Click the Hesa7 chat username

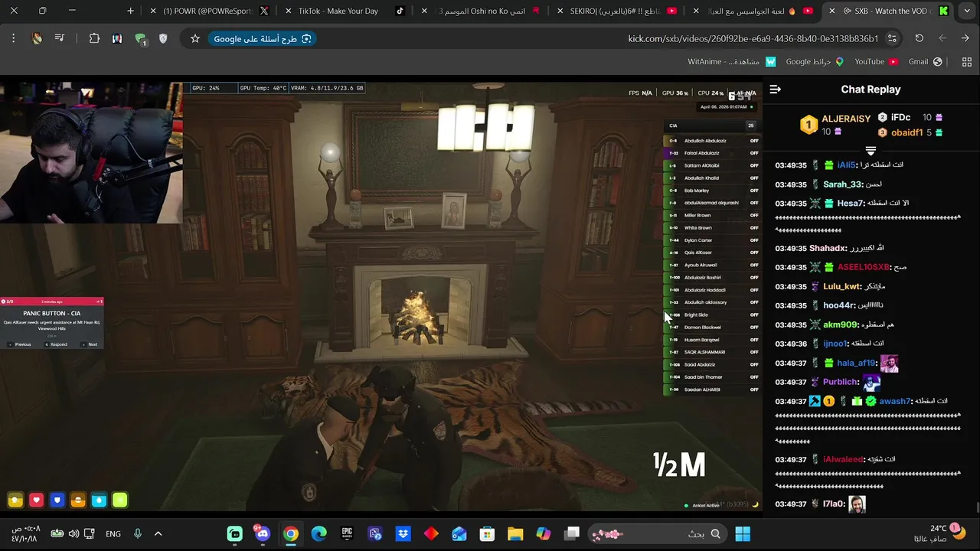(x=851, y=204)
